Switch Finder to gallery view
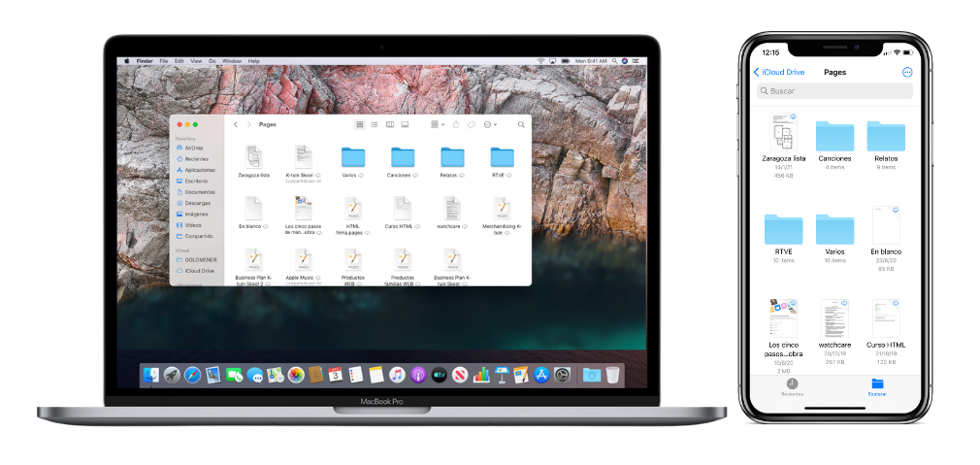Viewport: 980px width, 465px height. [405, 125]
